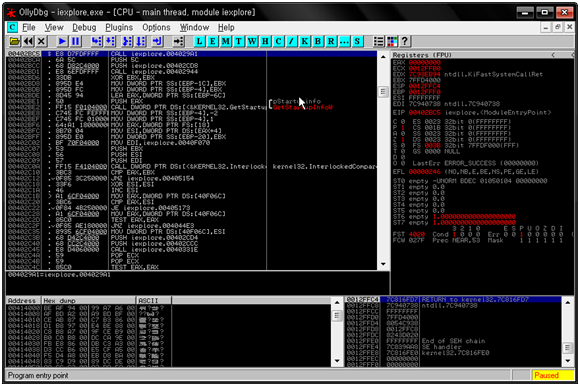Open a file with the folder toolbar icon
Viewport: 580px width, 386px height.
point(14,41)
